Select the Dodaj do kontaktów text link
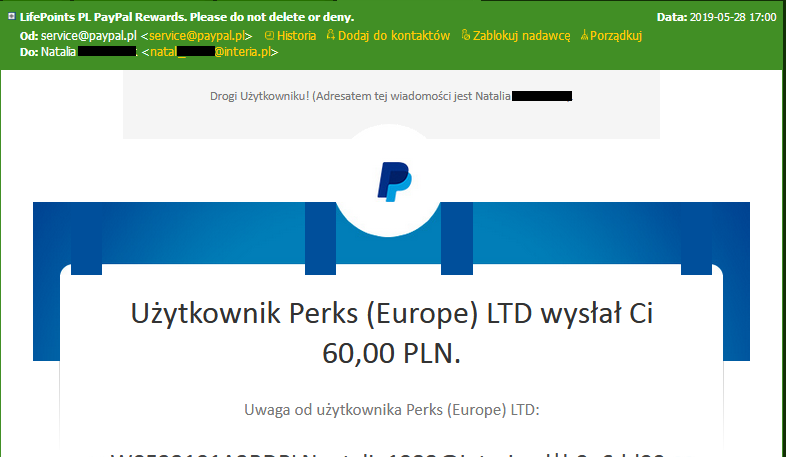The image size is (786, 457). pyautogui.click(x=394, y=36)
